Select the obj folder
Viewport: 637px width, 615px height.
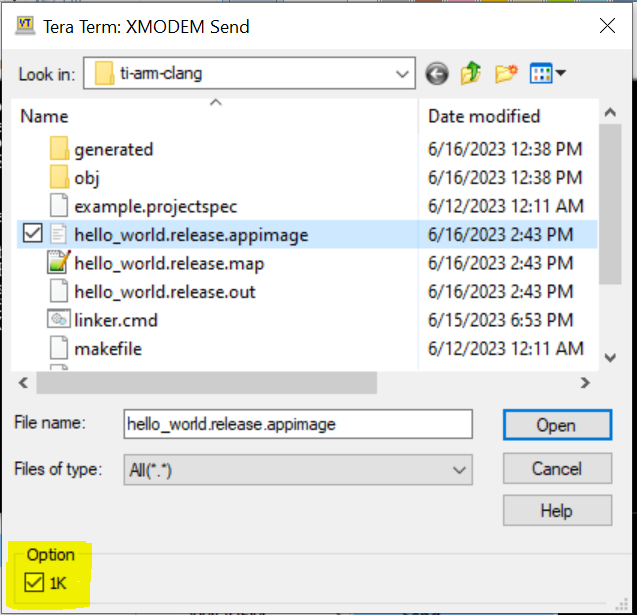click(86, 178)
